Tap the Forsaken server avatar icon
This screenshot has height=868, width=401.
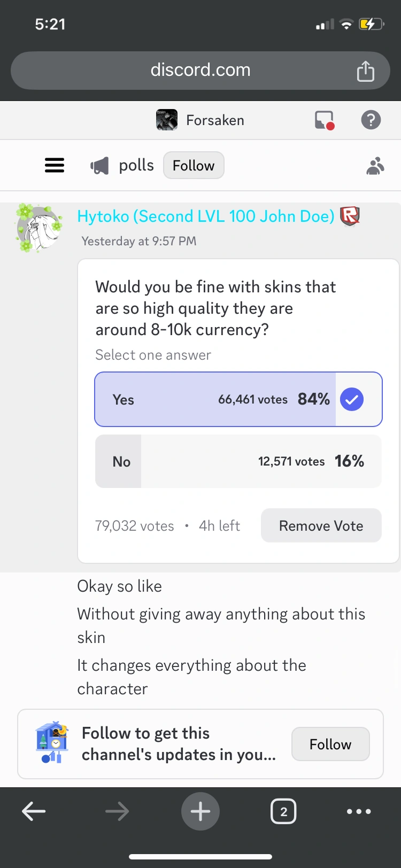(167, 120)
